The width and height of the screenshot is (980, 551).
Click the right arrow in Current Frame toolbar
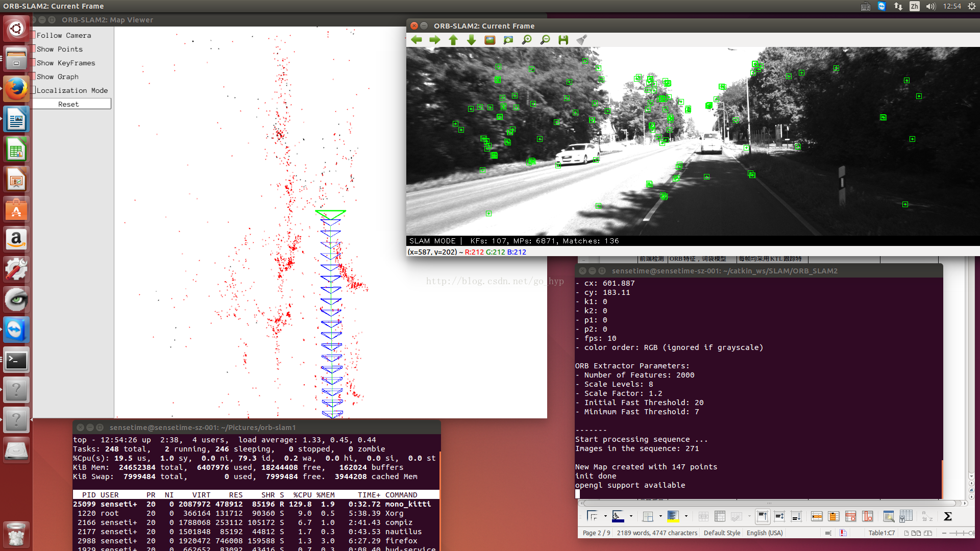[x=435, y=40]
